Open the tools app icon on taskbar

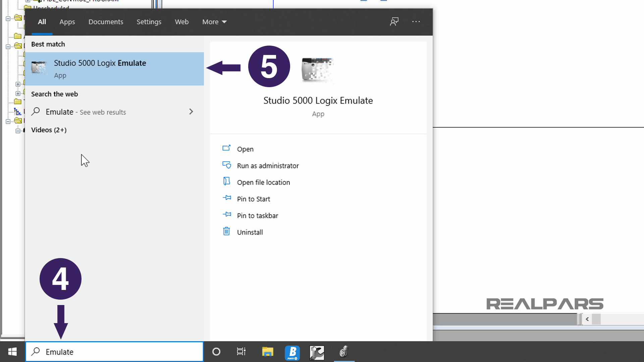(x=317, y=353)
